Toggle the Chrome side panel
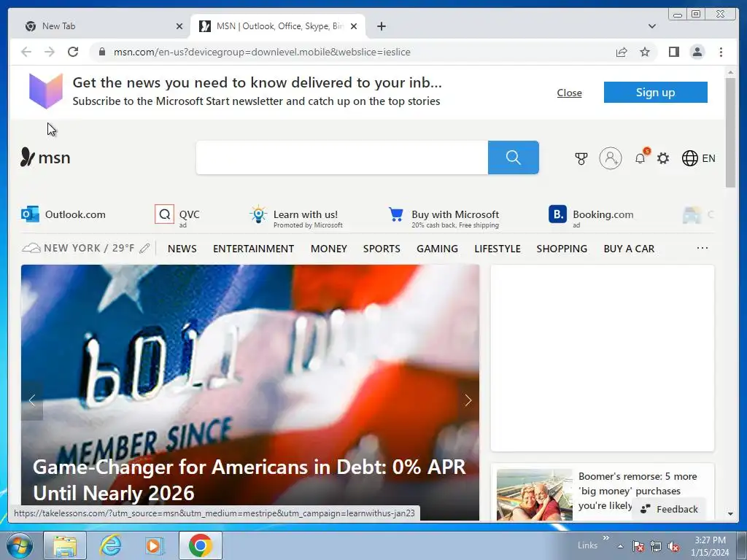 tap(673, 52)
